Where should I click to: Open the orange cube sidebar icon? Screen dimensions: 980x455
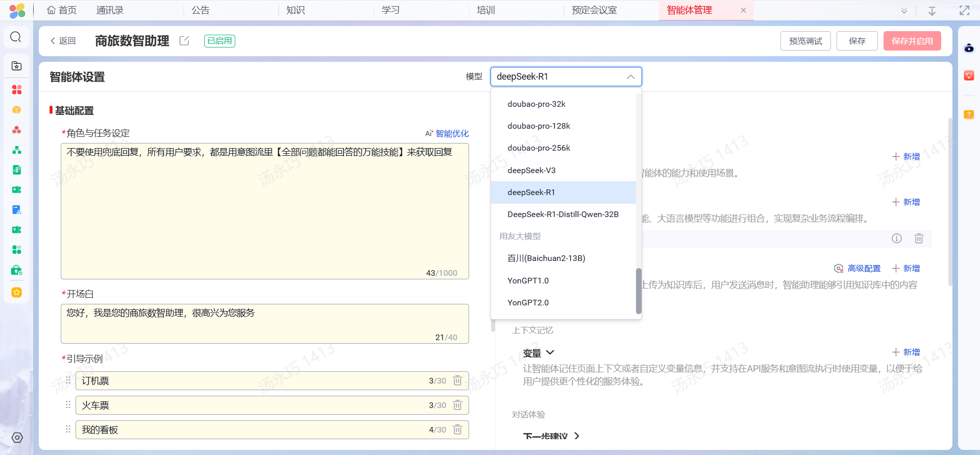(17, 110)
